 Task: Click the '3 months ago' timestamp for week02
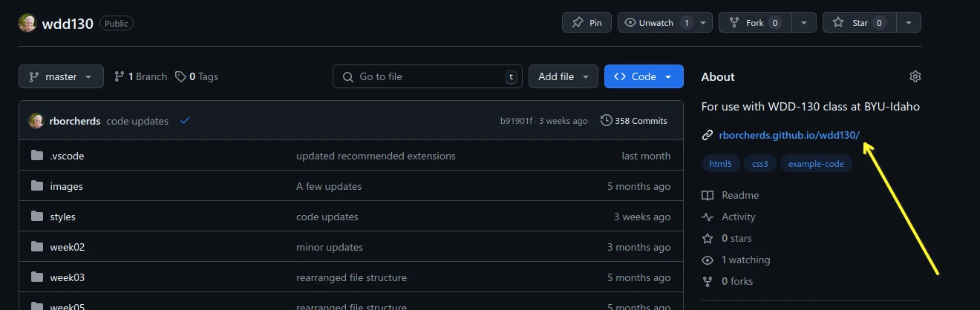coord(638,247)
